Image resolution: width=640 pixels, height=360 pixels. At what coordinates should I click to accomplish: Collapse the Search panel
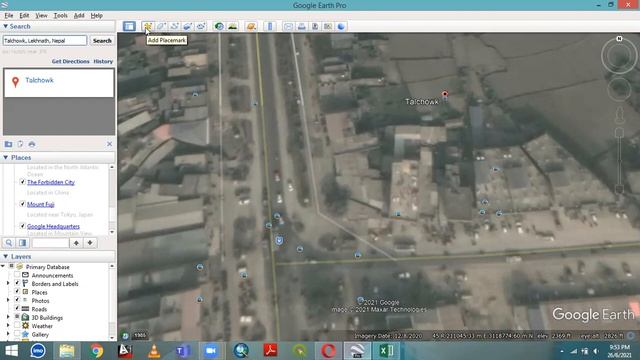[5, 26]
